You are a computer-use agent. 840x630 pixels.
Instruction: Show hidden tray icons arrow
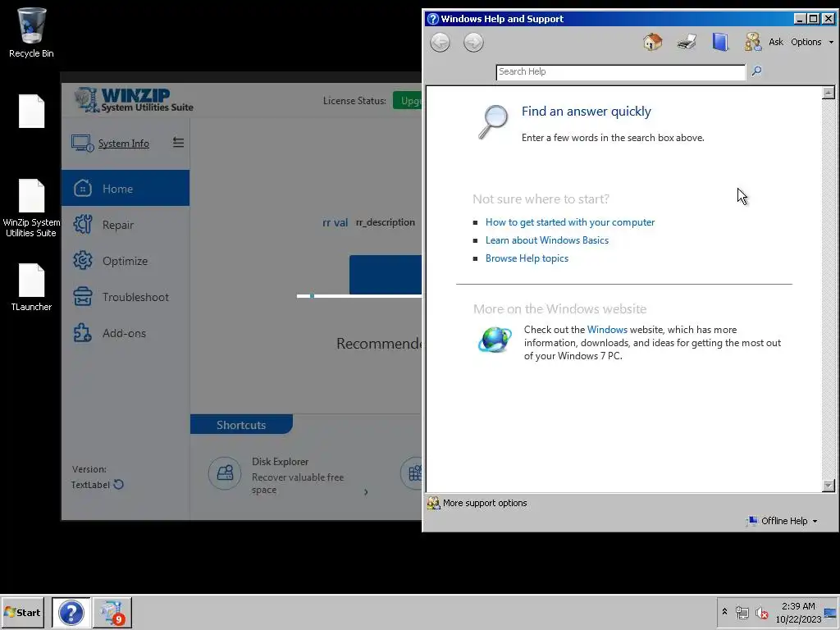click(725, 611)
